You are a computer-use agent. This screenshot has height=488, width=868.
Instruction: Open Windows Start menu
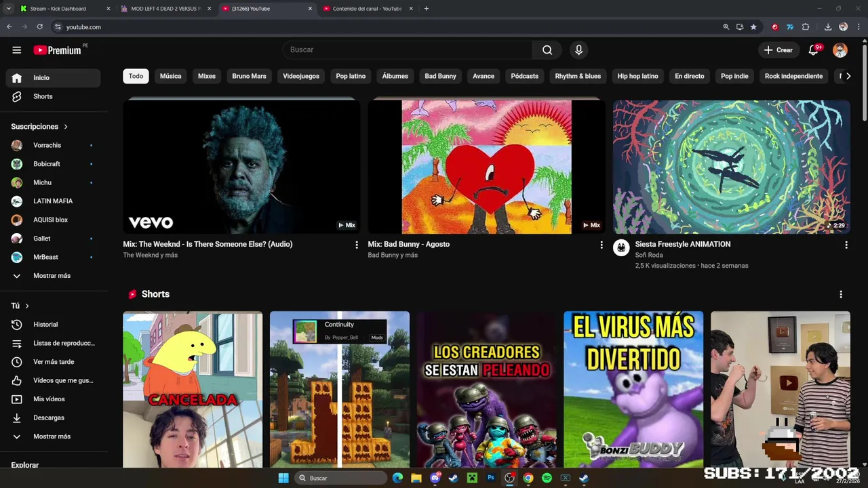pyautogui.click(x=283, y=479)
